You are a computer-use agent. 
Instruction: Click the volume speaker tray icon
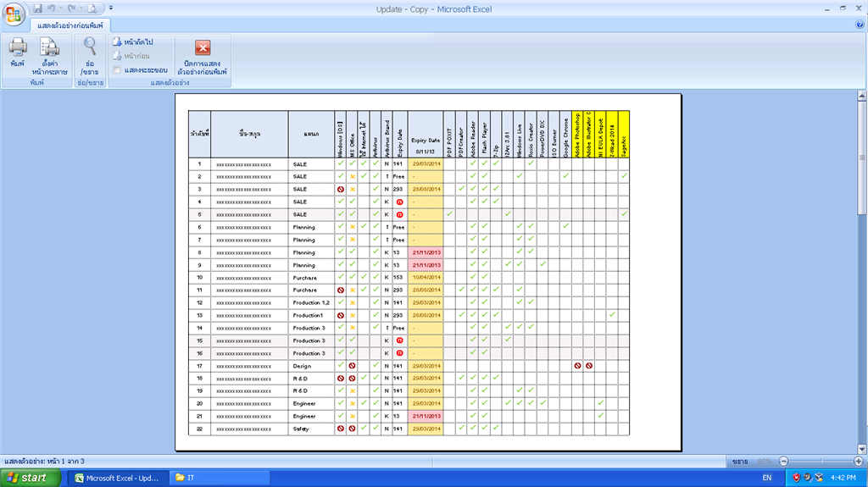(x=808, y=478)
